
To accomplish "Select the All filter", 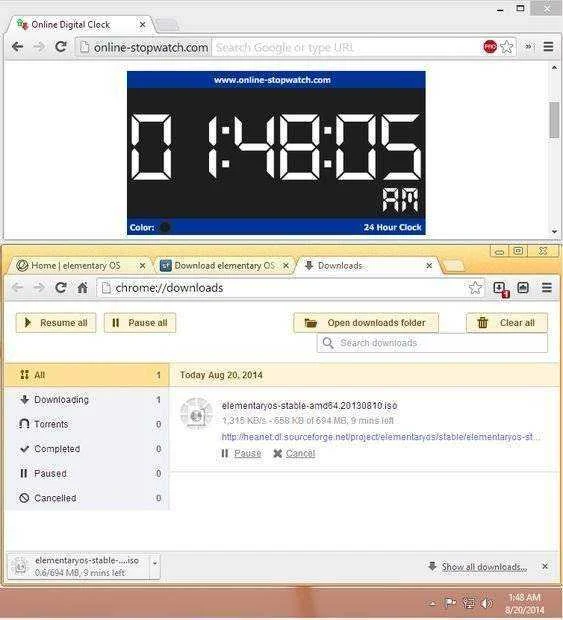I will [87, 375].
